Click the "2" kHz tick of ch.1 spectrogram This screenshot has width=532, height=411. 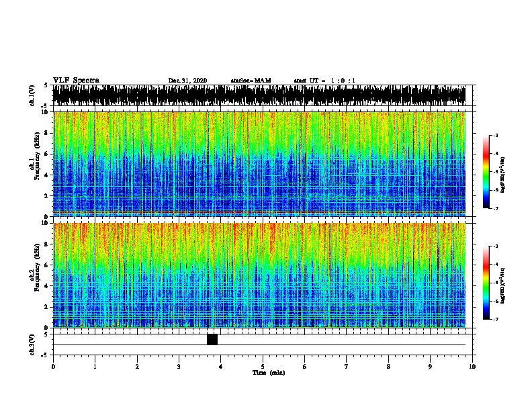click(47, 196)
